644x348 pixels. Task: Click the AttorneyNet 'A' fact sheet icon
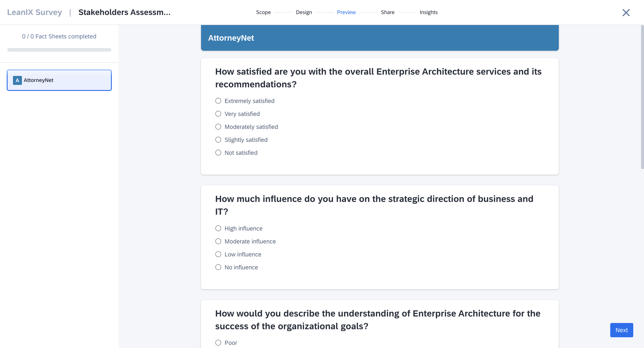(17, 80)
